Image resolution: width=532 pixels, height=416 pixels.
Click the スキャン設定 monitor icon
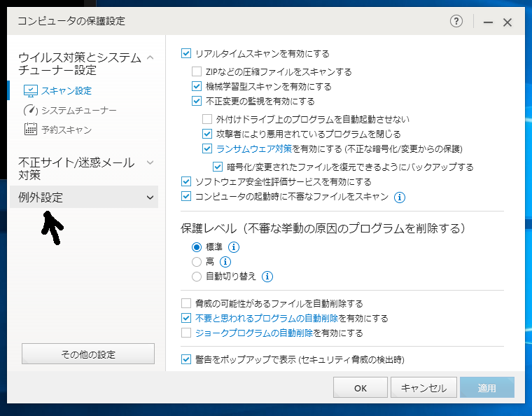click(x=31, y=91)
